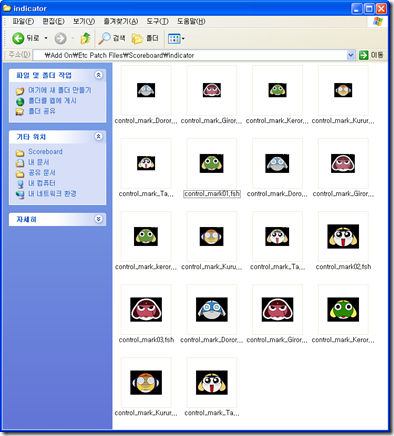Open the 검색 search pane
This screenshot has height=436, width=394.
point(112,38)
